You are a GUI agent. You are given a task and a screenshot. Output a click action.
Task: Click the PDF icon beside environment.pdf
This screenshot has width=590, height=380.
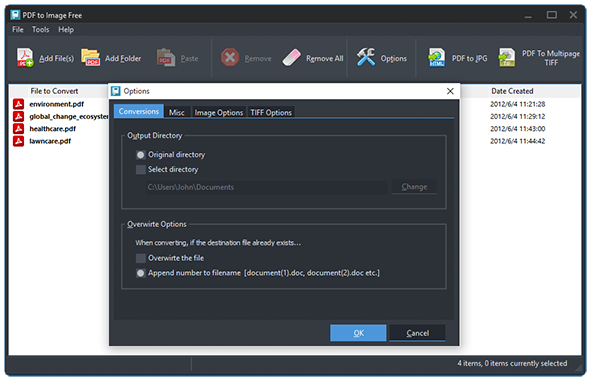click(18, 104)
